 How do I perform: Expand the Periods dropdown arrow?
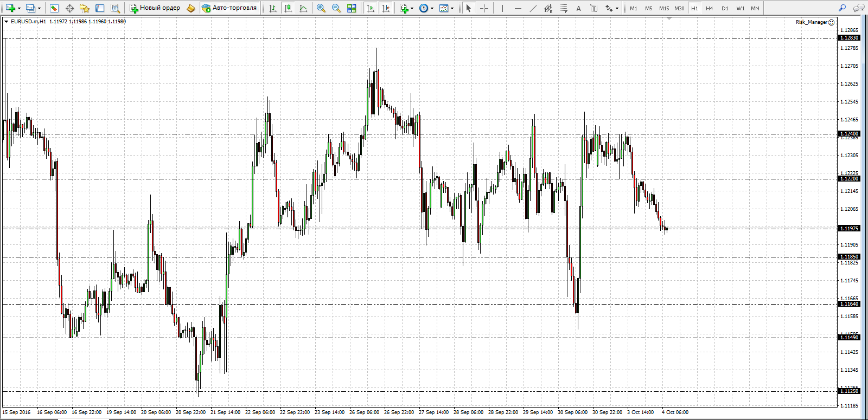tap(432, 9)
